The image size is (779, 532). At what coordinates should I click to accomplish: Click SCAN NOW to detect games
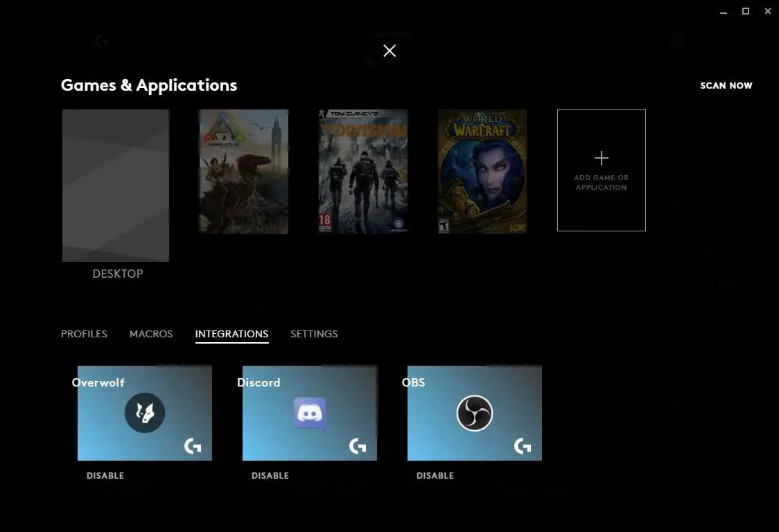click(x=726, y=85)
